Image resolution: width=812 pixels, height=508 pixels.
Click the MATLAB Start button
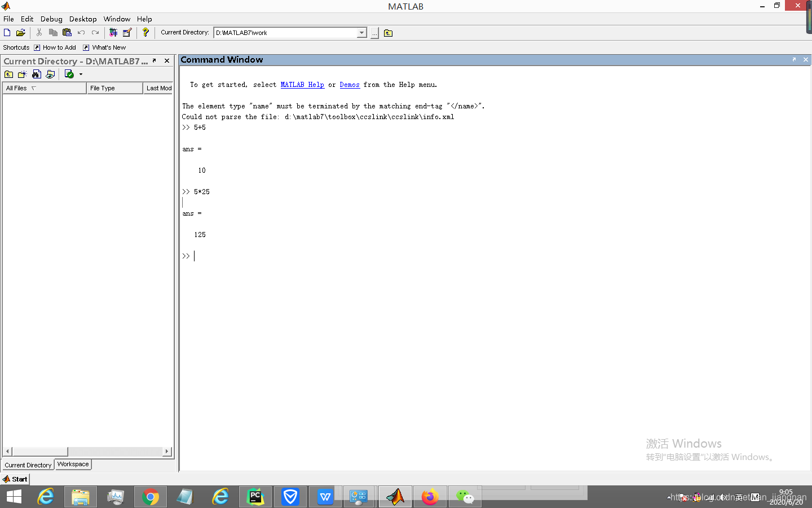point(15,479)
